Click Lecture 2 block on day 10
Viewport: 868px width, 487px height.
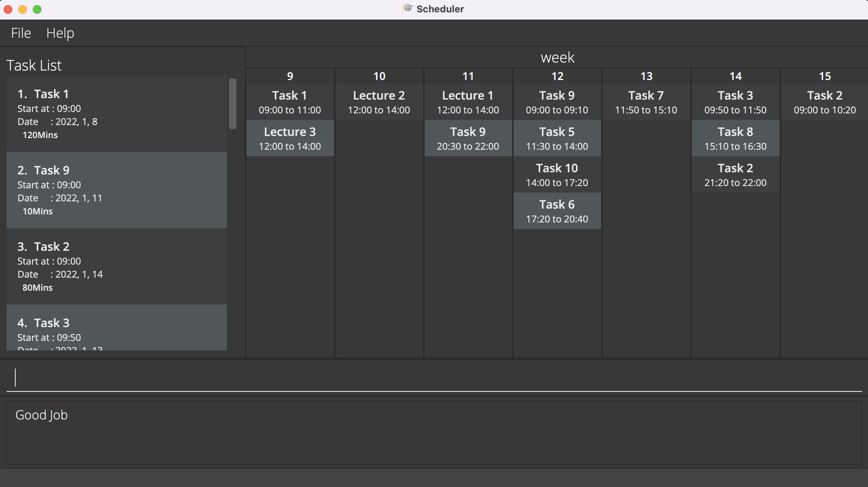(379, 102)
